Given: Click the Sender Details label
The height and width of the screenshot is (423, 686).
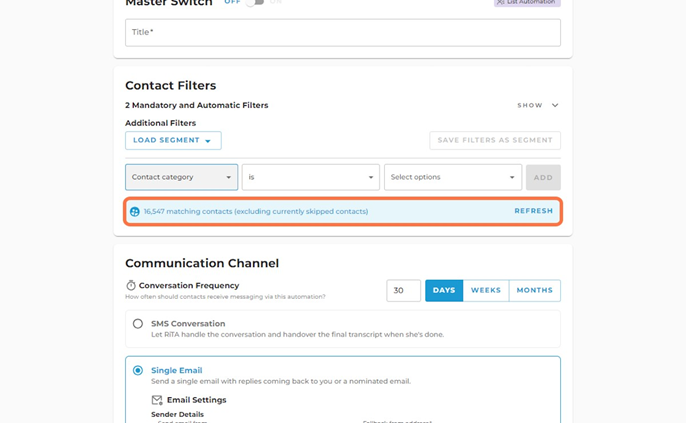Looking at the screenshot, I should point(177,414).
